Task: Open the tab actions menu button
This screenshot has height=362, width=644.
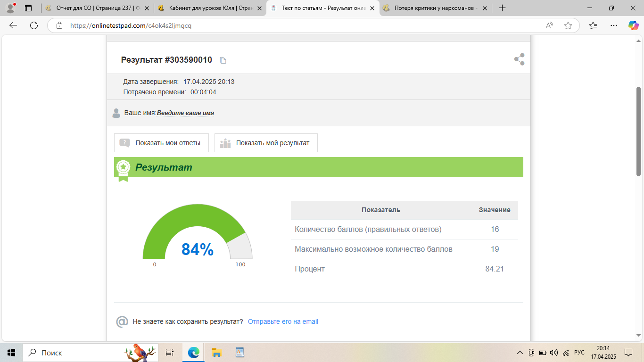Action: (28, 8)
